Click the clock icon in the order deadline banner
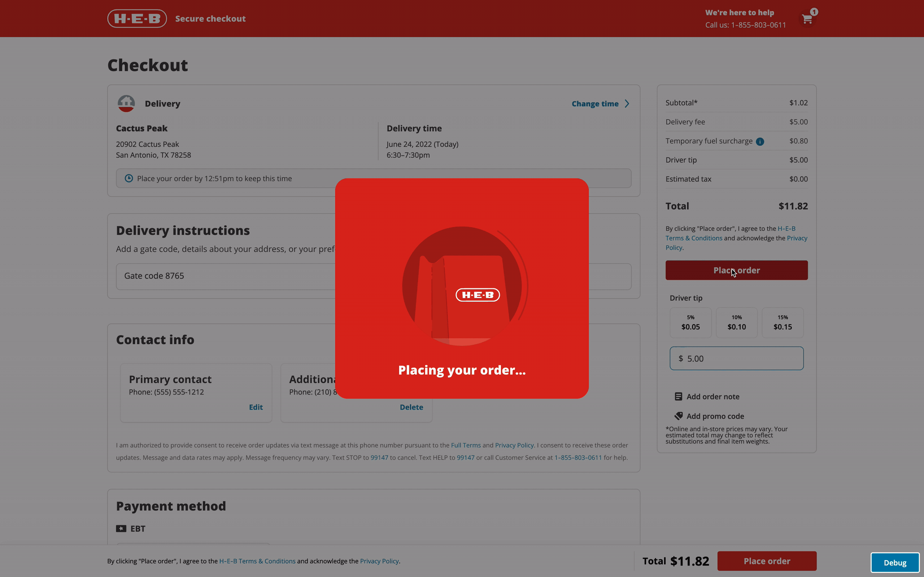 pyautogui.click(x=129, y=178)
